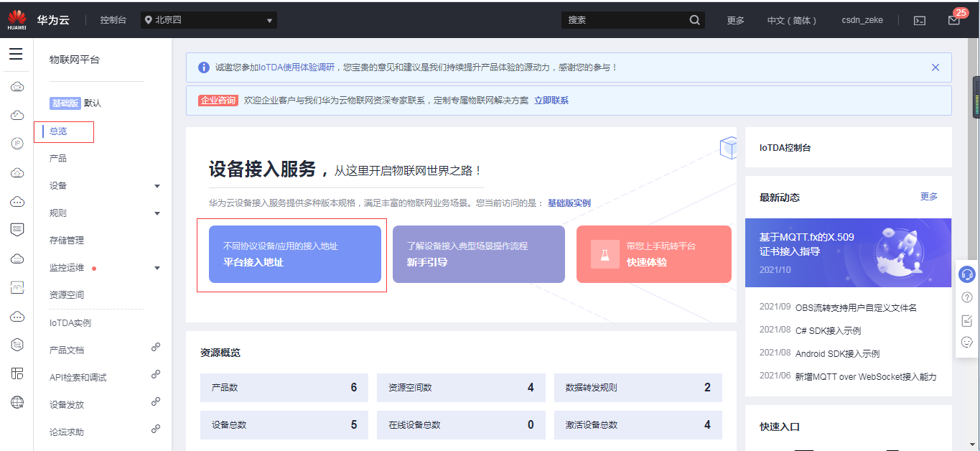
Task: Click the IP circle sidebar icon
Action: [17, 144]
